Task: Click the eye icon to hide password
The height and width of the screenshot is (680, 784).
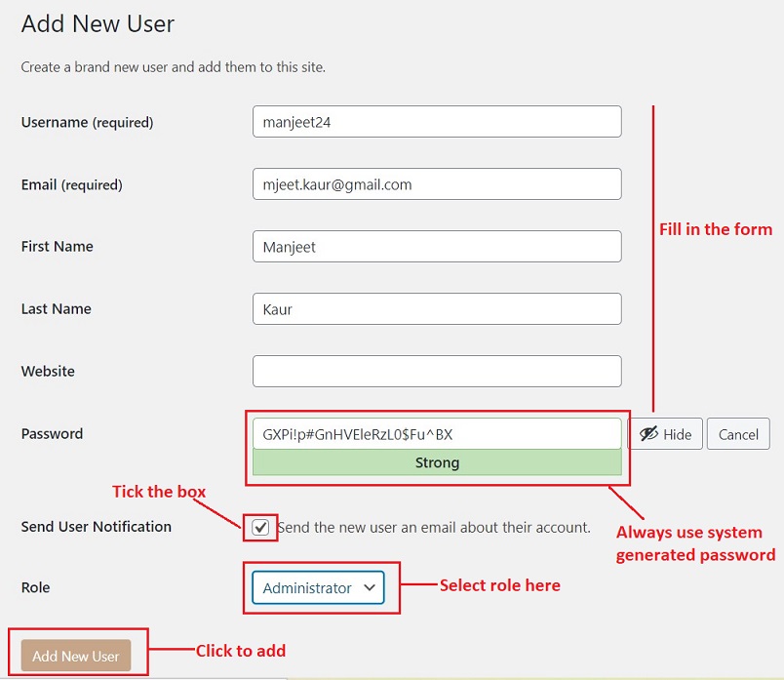Action: click(x=649, y=434)
